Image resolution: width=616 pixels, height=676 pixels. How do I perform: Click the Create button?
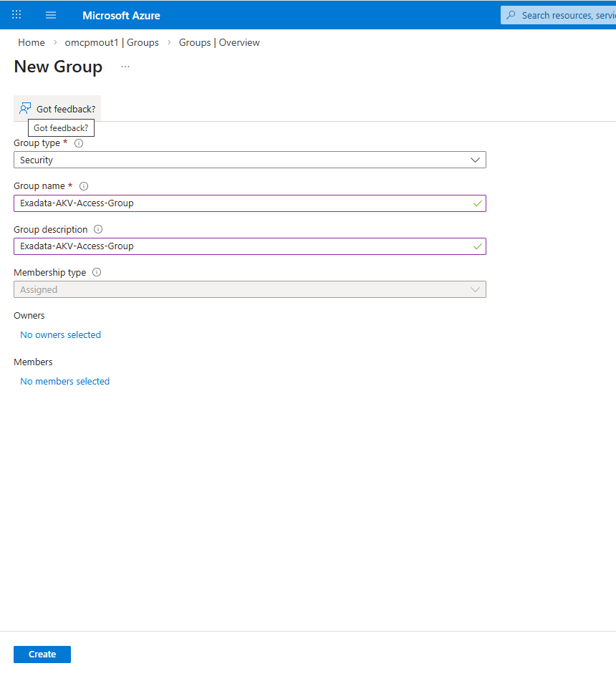(x=42, y=654)
